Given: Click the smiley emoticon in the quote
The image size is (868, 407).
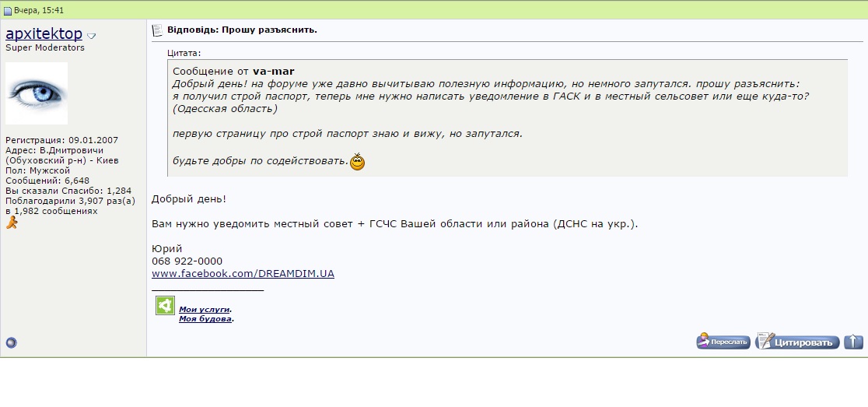Looking at the screenshot, I should [357, 163].
